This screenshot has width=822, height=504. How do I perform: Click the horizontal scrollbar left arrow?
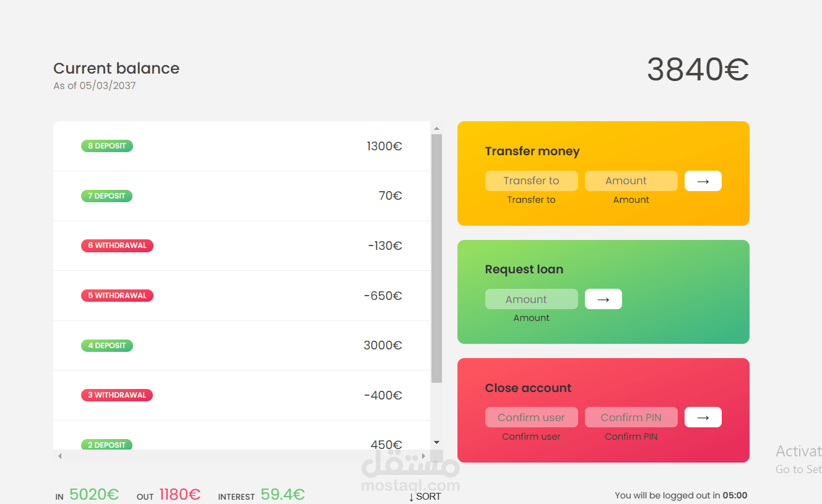[59, 456]
